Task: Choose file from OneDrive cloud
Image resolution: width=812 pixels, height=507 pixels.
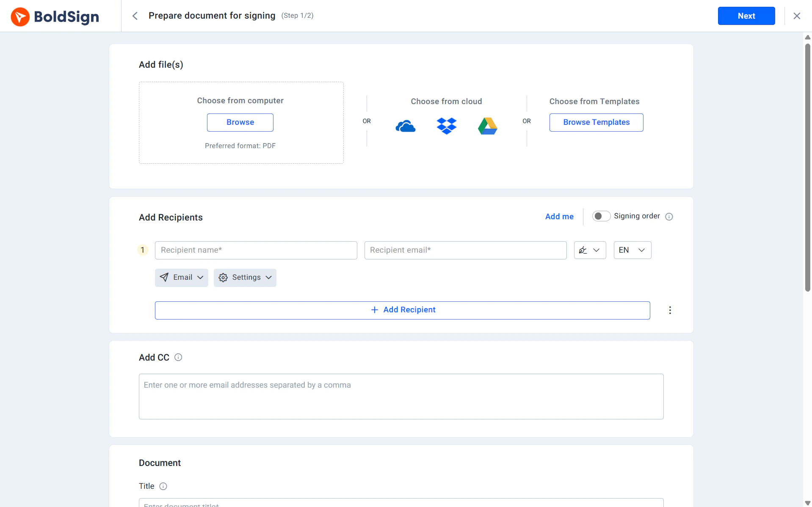Action: coord(405,126)
